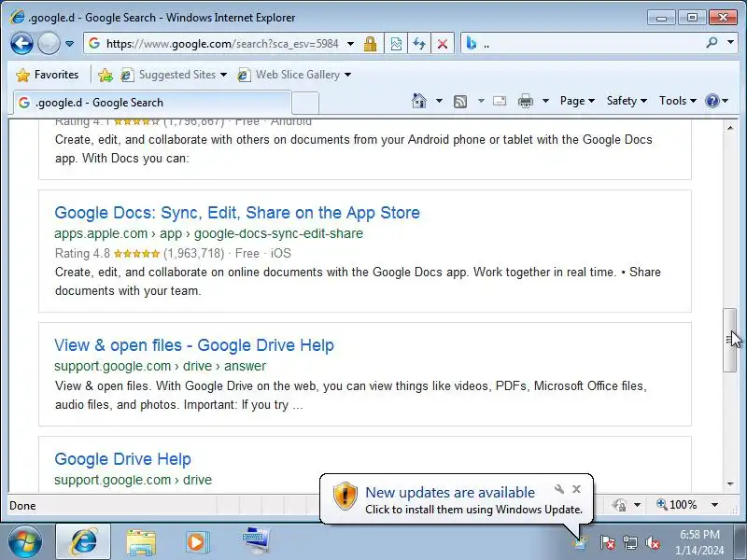Open the Page menu
Image resolution: width=747 pixels, height=560 pixels.
[577, 101]
